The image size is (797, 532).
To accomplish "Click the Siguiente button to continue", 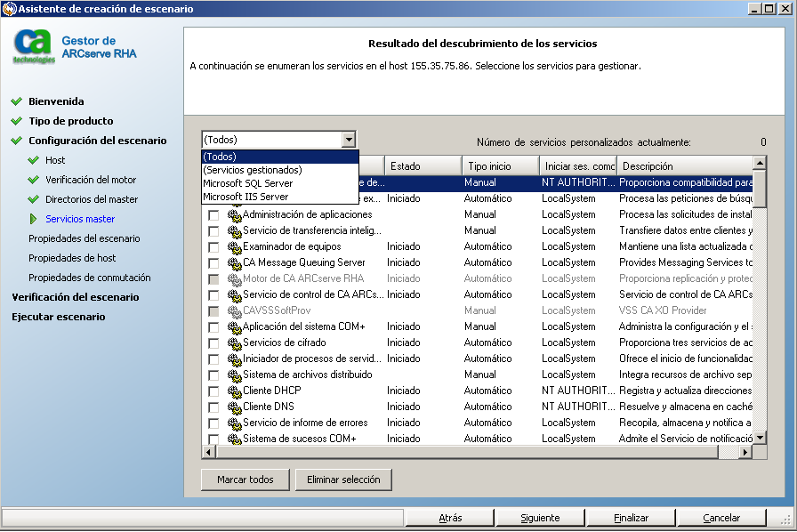I will point(541,517).
